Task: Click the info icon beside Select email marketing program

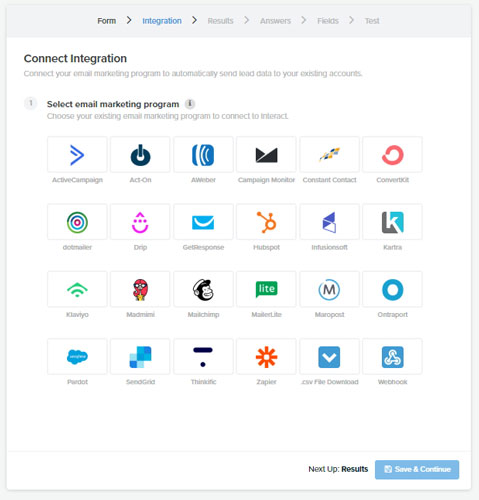Action: tap(190, 104)
